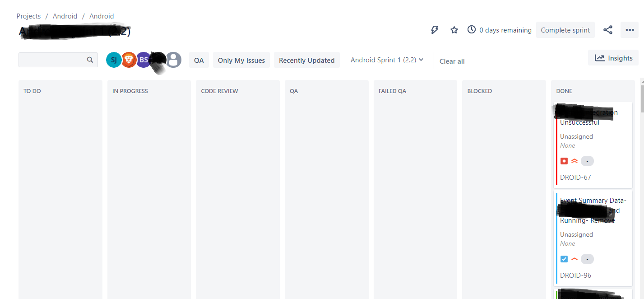Click the clock icon near days remaining

pyautogui.click(x=471, y=30)
